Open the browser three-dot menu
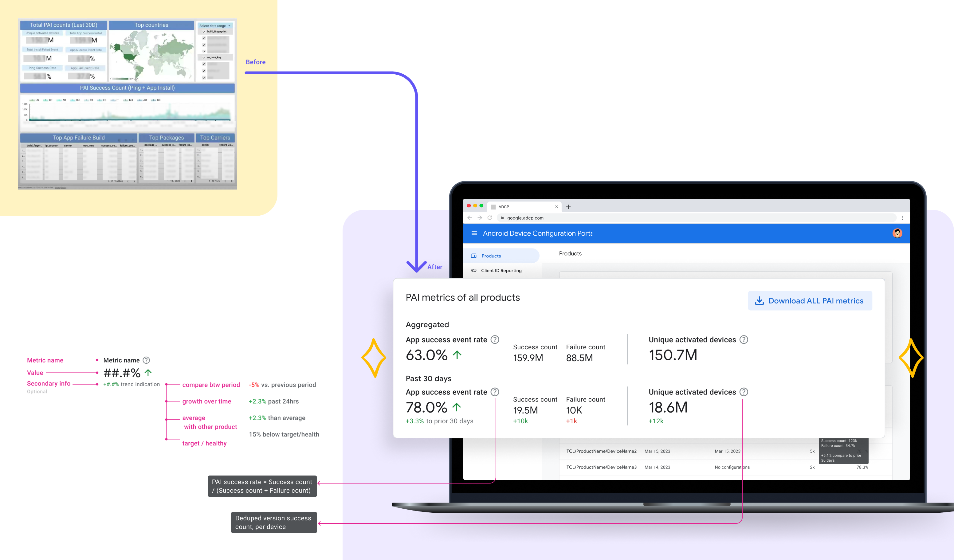954x560 pixels. point(902,217)
